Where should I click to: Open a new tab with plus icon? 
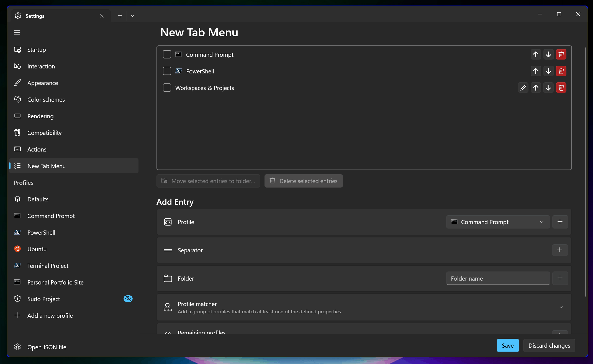pyautogui.click(x=120, y=16)
